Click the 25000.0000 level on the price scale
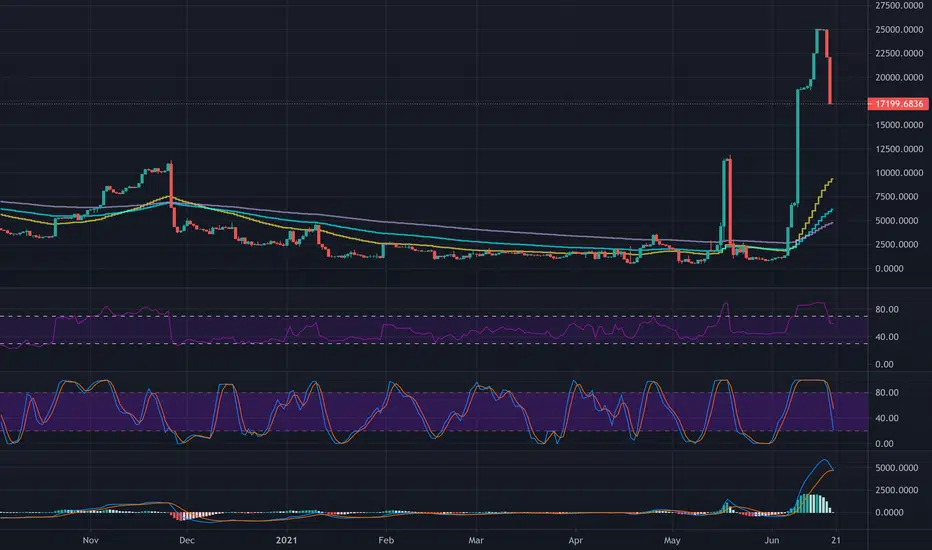 [899, 30]
